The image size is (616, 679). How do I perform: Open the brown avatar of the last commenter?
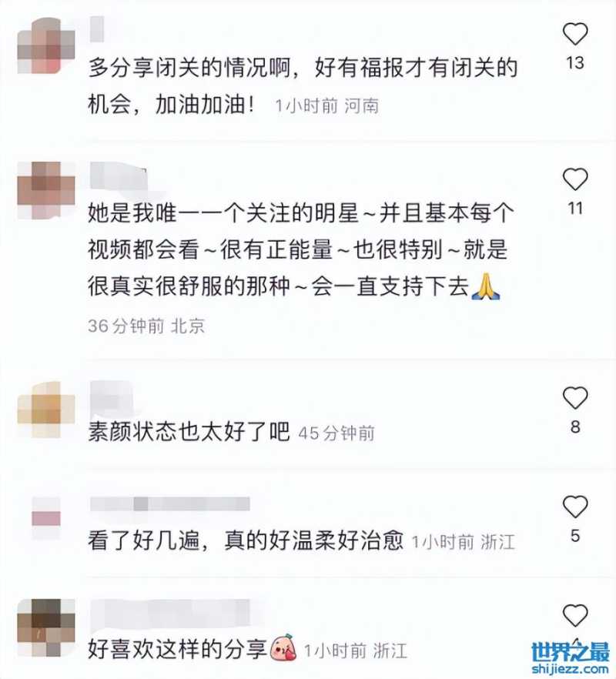point(46,627)
